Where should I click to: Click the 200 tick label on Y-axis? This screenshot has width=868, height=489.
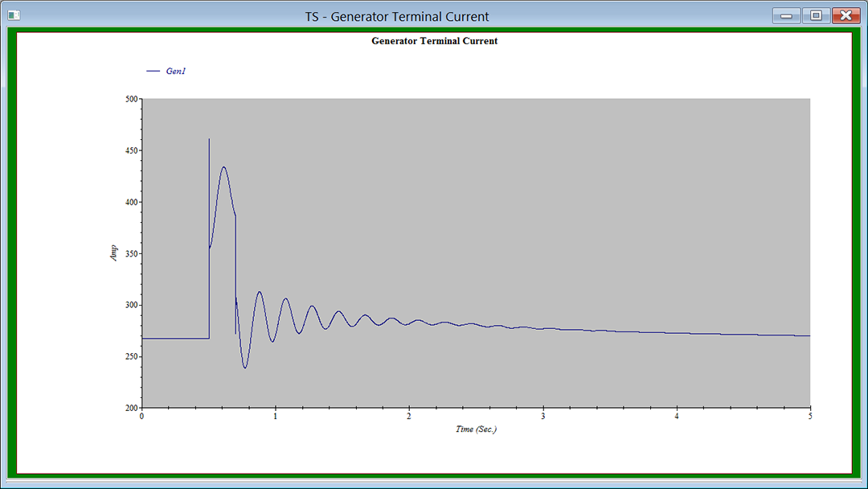[x=131, y=409]
